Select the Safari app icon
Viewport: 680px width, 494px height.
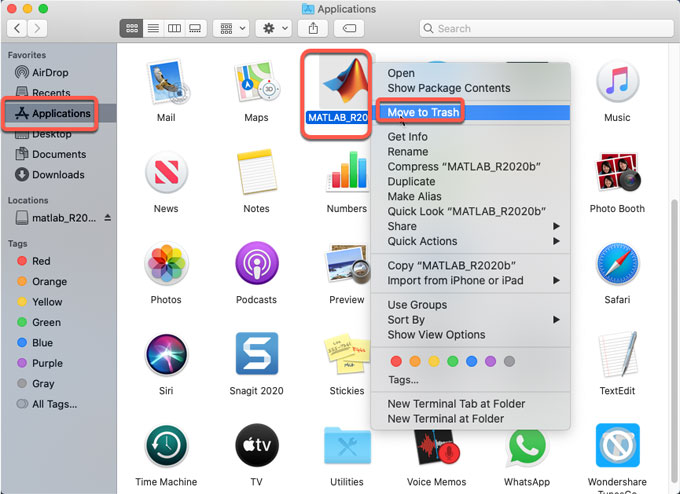click(x=617, y=264)
